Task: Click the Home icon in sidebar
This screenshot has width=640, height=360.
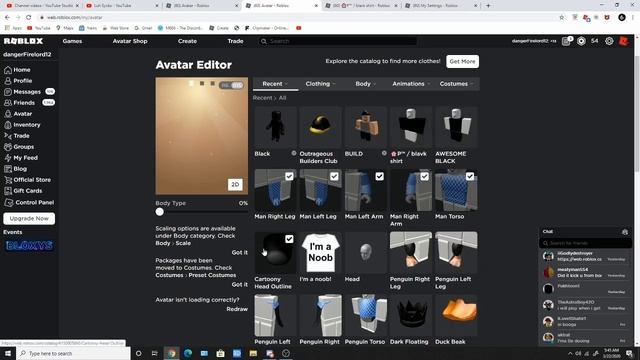Action: click(x=8, y=70)
